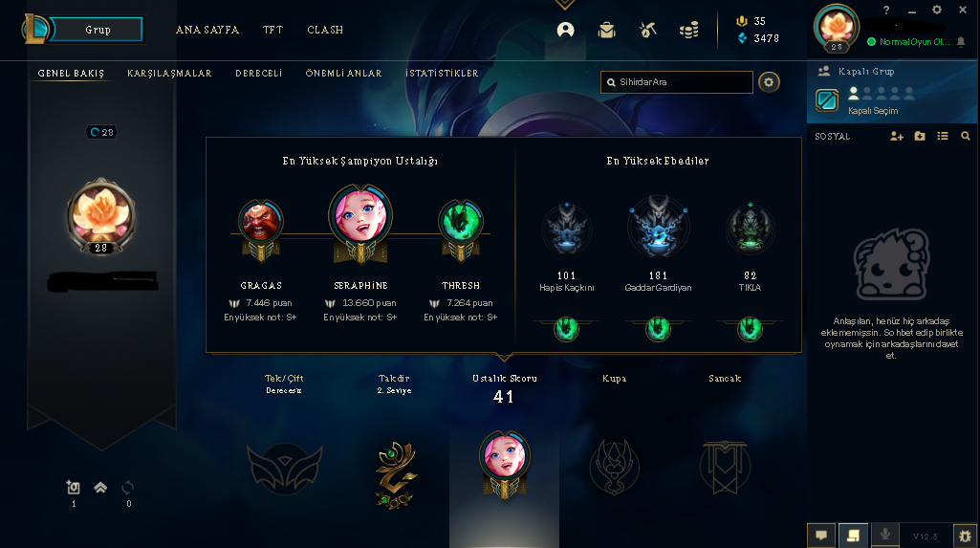Image resolution: width=980 pixels, height=548 pixels.
Task: Switch to the KARŞILAŞMALAR tab
Action: click(169, 73)
